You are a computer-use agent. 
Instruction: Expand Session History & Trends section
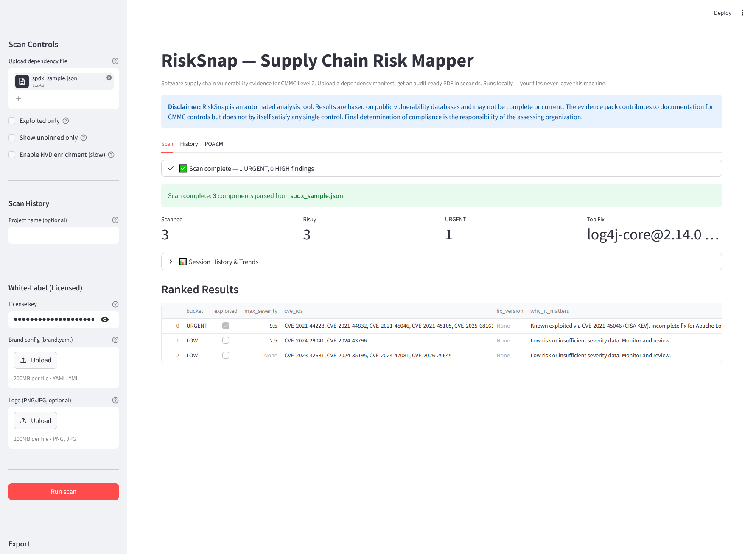(441, 262)
